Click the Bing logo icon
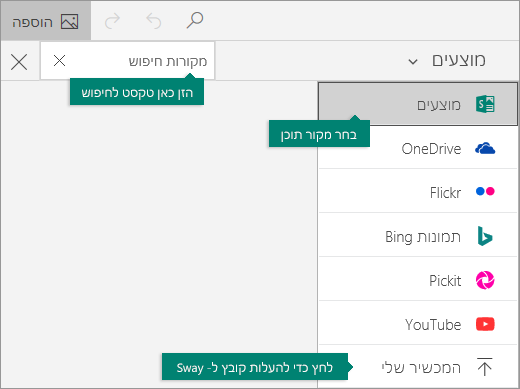Viewport: 520px width, 389px height. (x=484, y=236)
